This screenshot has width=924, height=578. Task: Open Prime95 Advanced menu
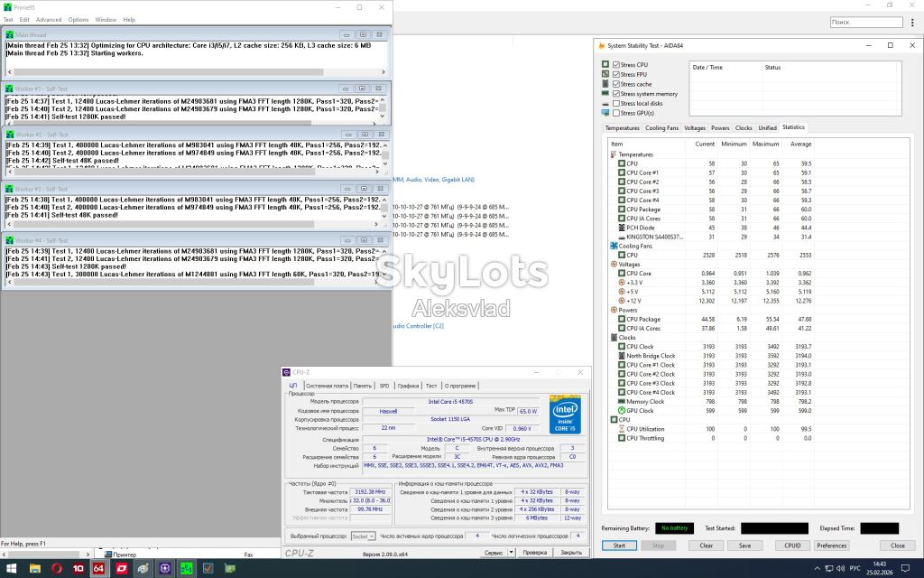[x=49, y=20]
